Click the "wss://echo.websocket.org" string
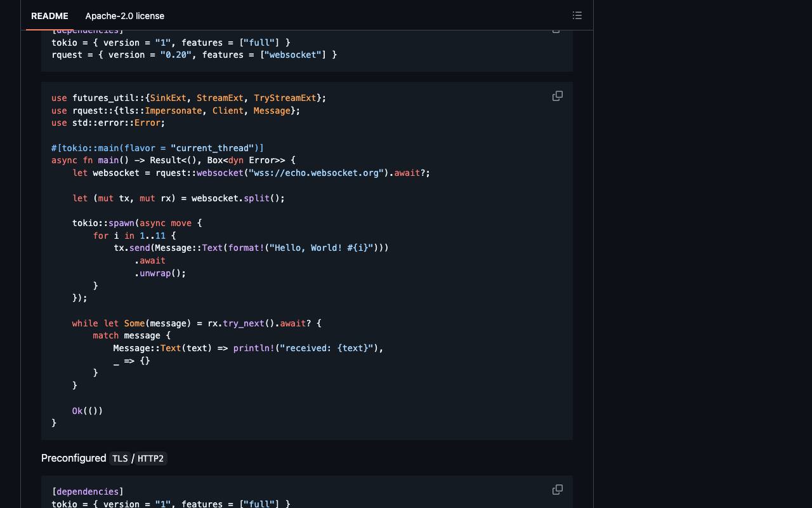This screenshot has width=812, height=508. [317, 173]
